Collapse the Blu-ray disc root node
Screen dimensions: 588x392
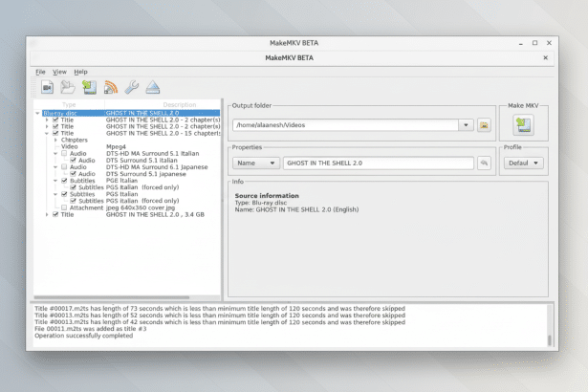(x=37, y=113)
